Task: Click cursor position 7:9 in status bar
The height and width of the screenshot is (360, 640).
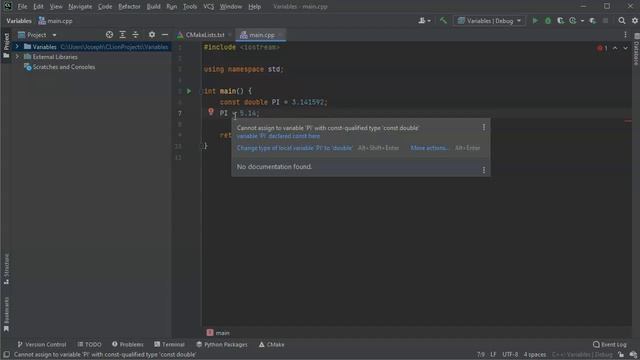Action: [x=481, y=355]
